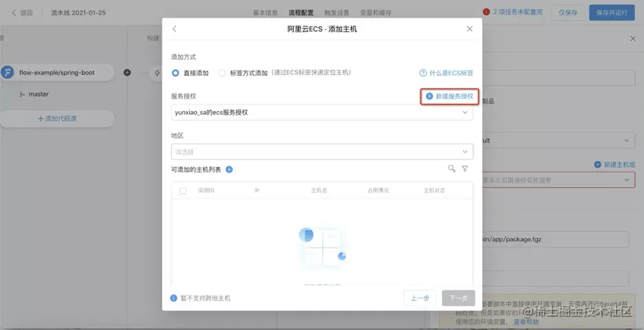Click the lightning bolt stage icon
This screenshot has height=330, width=644.
click(x=158, y=73)
